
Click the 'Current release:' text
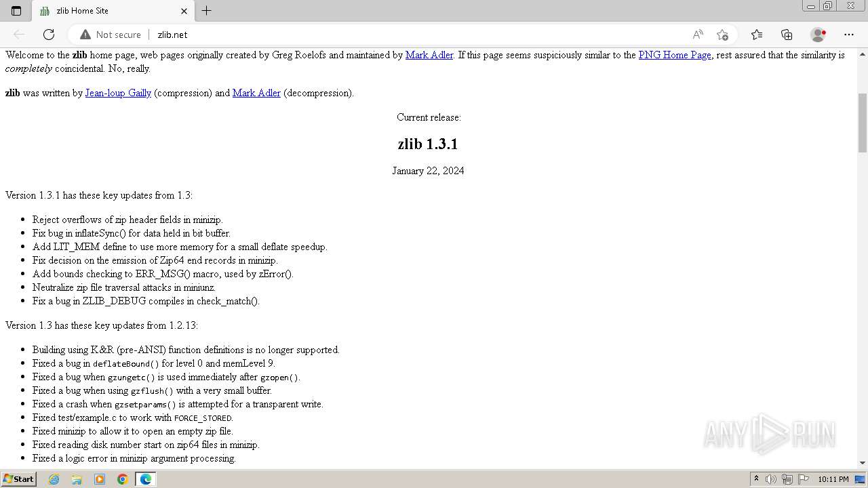[429, 117]
